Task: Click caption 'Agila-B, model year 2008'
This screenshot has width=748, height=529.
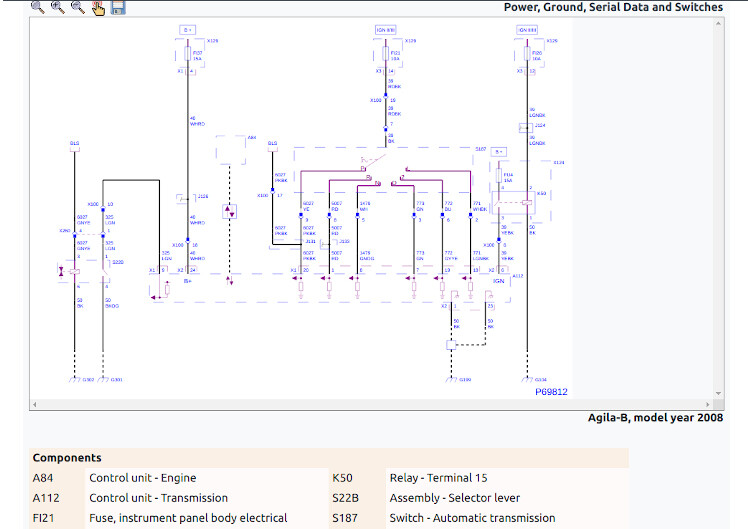Action: (655, 418)
